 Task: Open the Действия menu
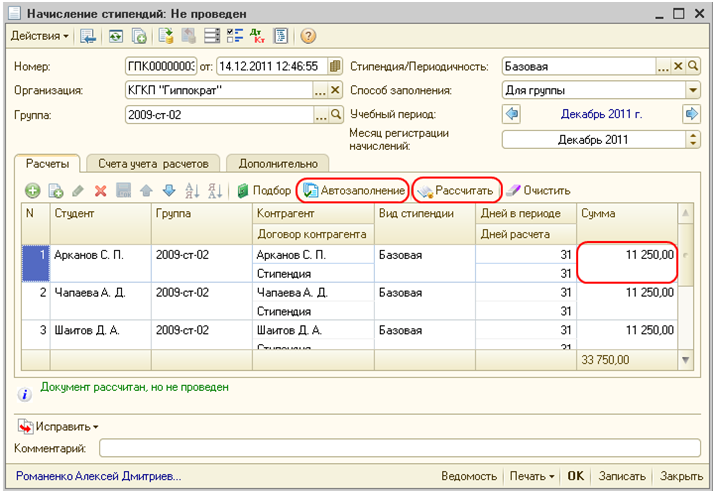(x=40, y=36)
